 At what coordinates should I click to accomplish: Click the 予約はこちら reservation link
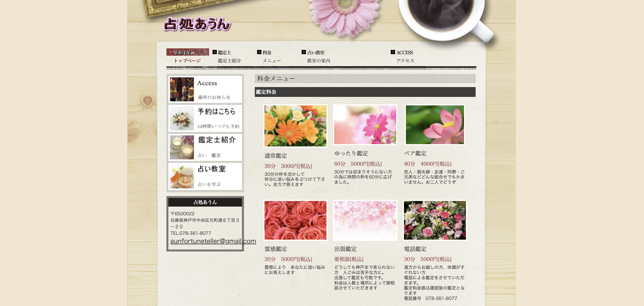point(216,112)
